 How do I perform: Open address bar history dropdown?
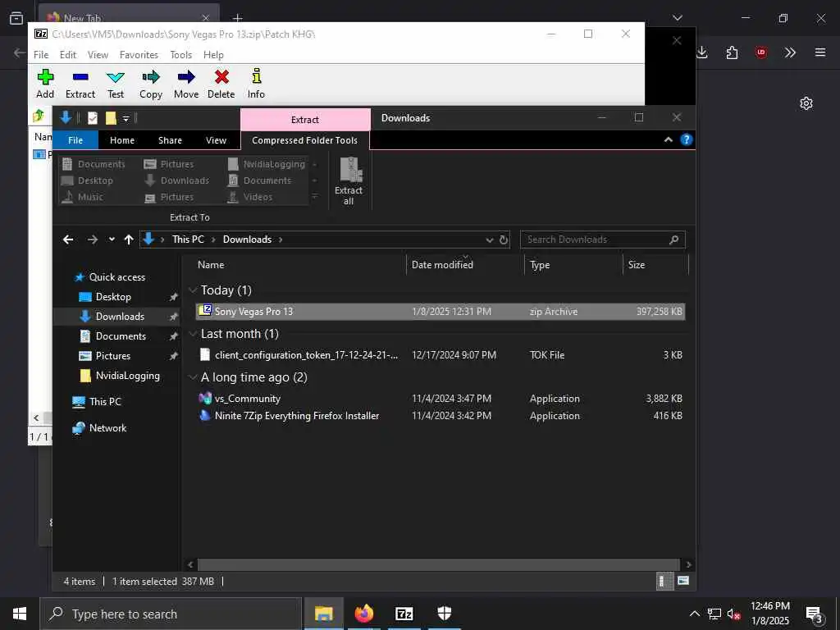tap(489, 240)
